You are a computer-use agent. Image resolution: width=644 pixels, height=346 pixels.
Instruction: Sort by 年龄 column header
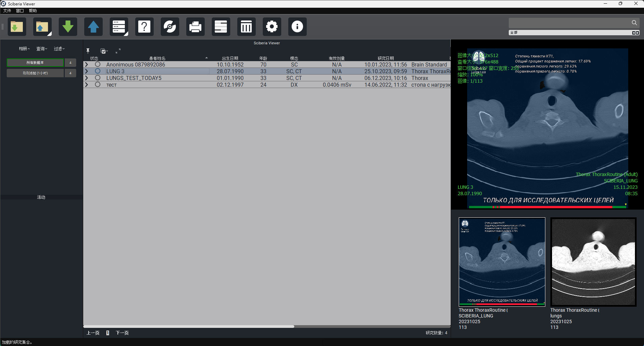263,58
